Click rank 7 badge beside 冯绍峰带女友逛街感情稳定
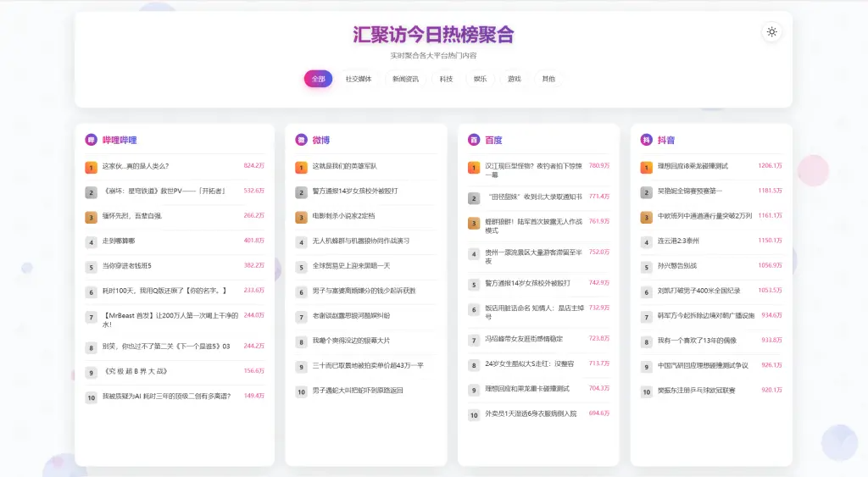Viewport: 868px width, 477px height. pos(474,341)
